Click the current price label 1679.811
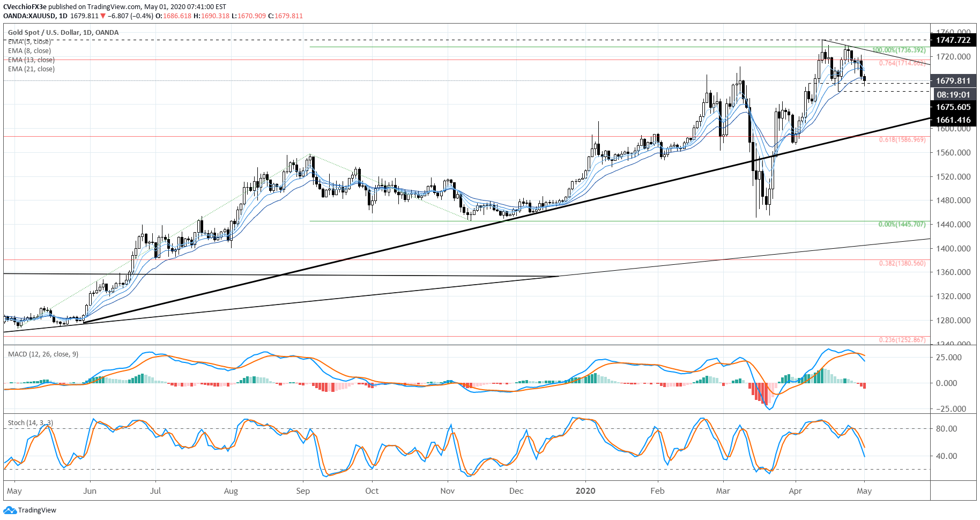This screenshot has height=520, width=980. [953, 81]
